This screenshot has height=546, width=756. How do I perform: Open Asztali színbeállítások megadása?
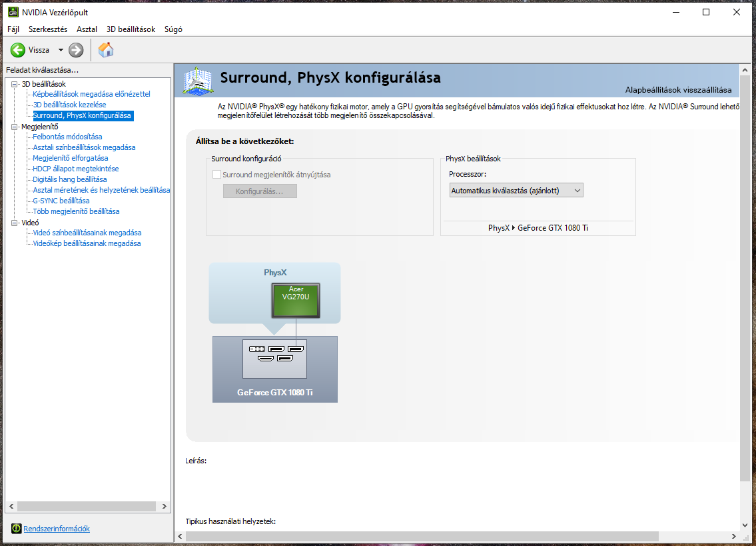tap(84, 147)
